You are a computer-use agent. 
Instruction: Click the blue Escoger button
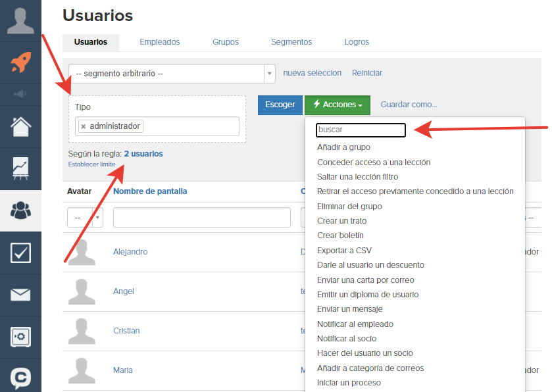280,105
